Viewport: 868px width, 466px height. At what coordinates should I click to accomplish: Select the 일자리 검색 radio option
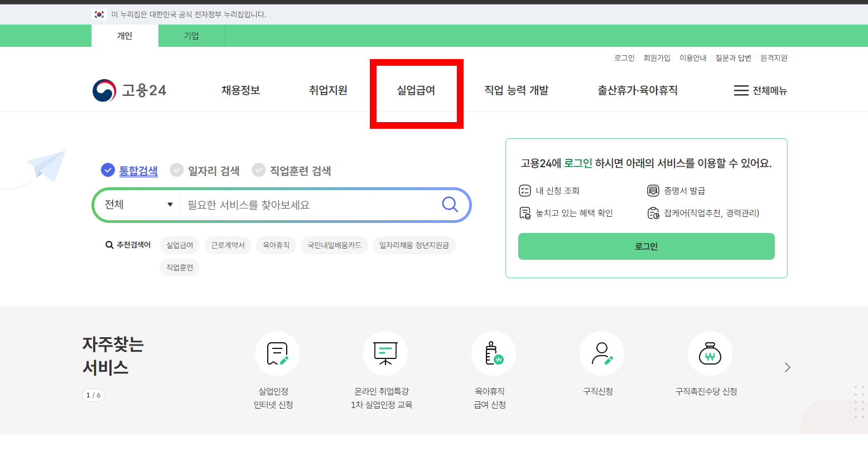click(177, 170)
